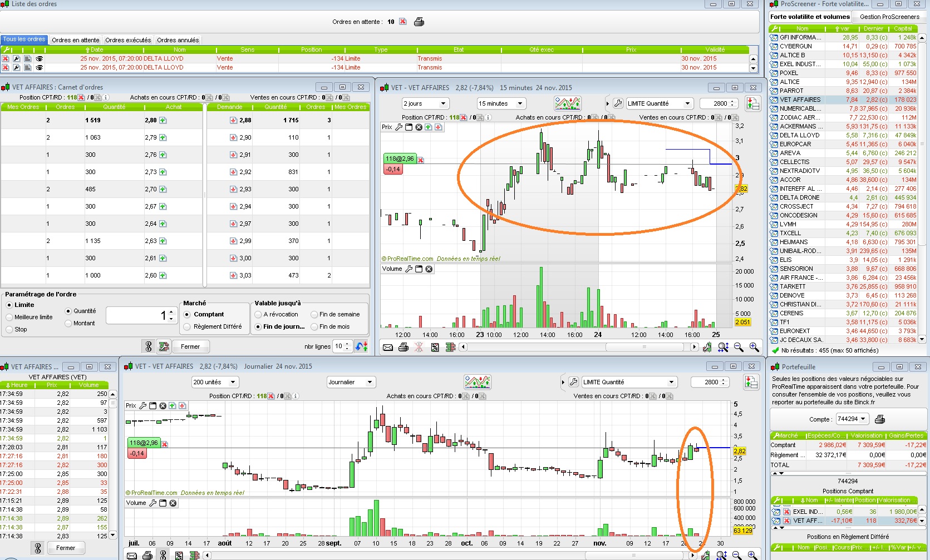Open the 15 minutes timeframe dropdown
This screenshot has height=560, width=930.
click(501, 103)
